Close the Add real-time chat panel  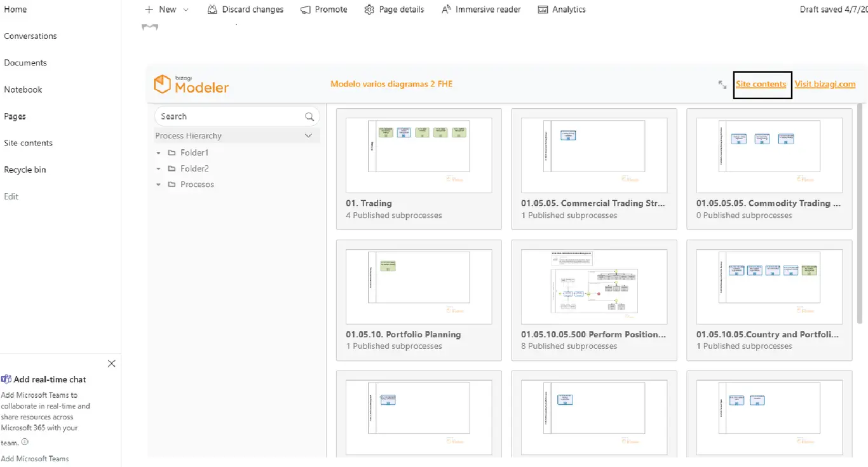[x=112, y=364]
